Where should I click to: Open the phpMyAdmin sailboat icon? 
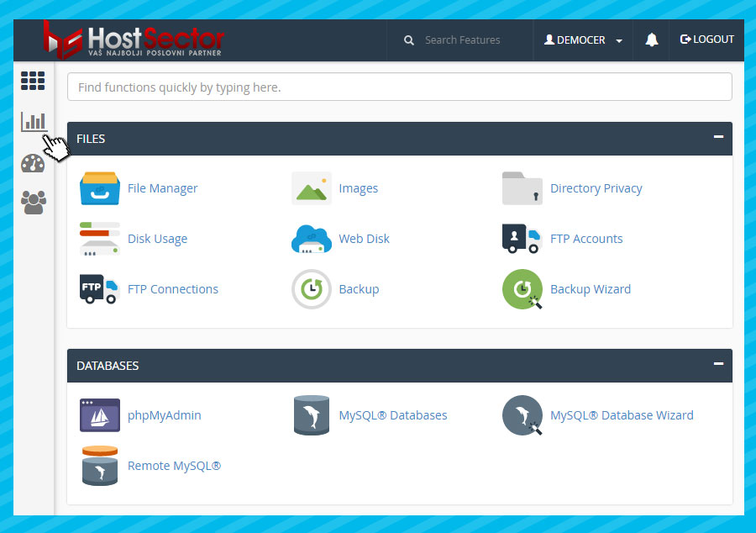coord(100,415)
